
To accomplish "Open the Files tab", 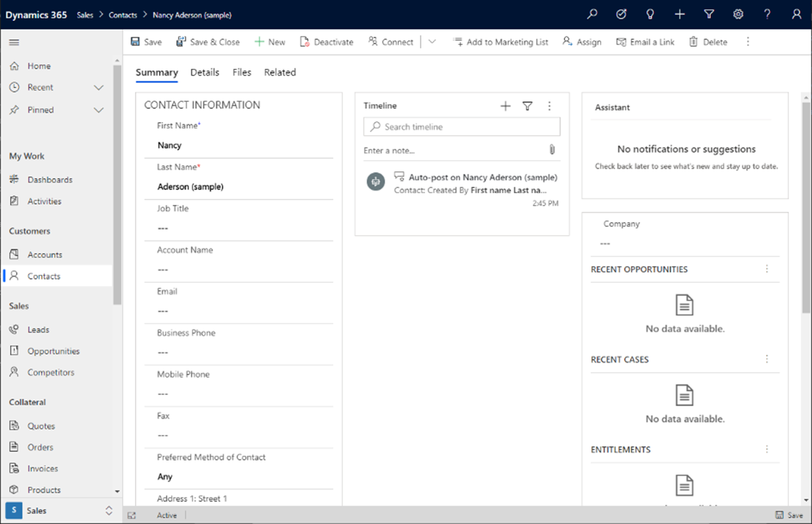I will tap(241, 72).
